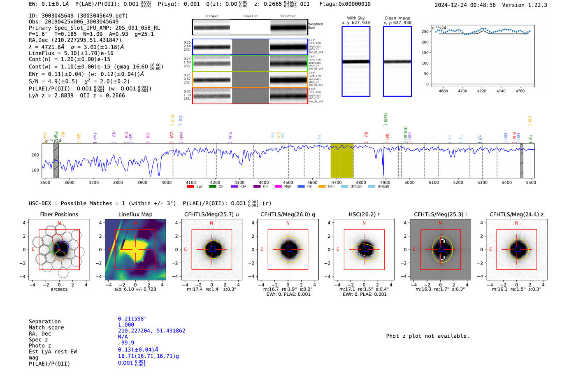Open the Lineflux Map image

point(135,250)
